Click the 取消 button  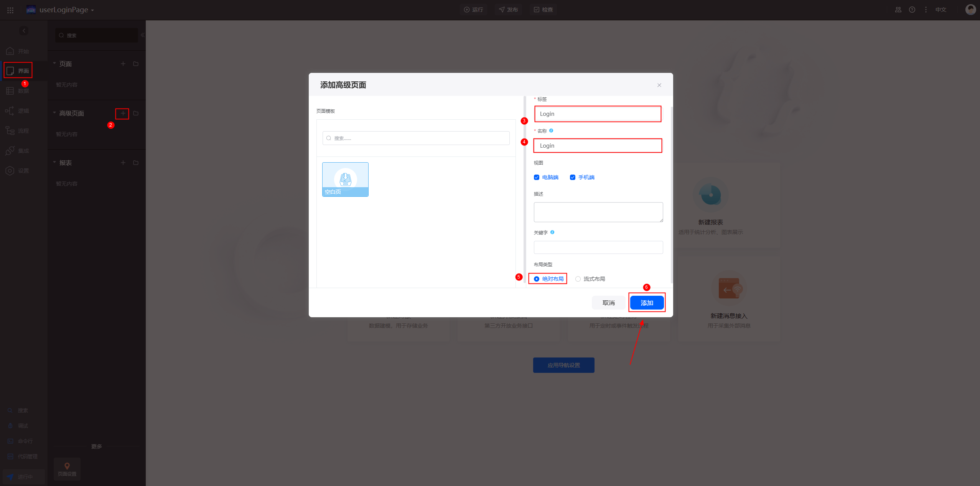tap(608, 303)
